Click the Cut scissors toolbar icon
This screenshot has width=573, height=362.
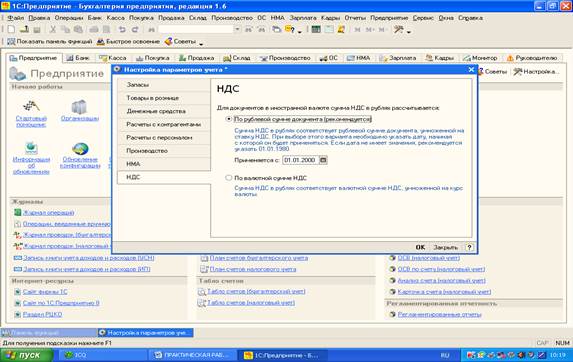click(53, 30)
